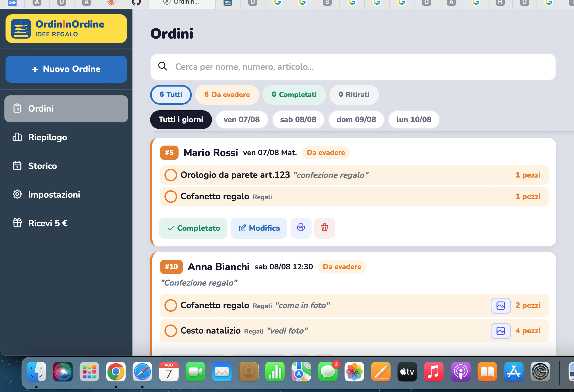Open Books app in the dock
This screenshot has height=392, width=574.
click(487, 372)
